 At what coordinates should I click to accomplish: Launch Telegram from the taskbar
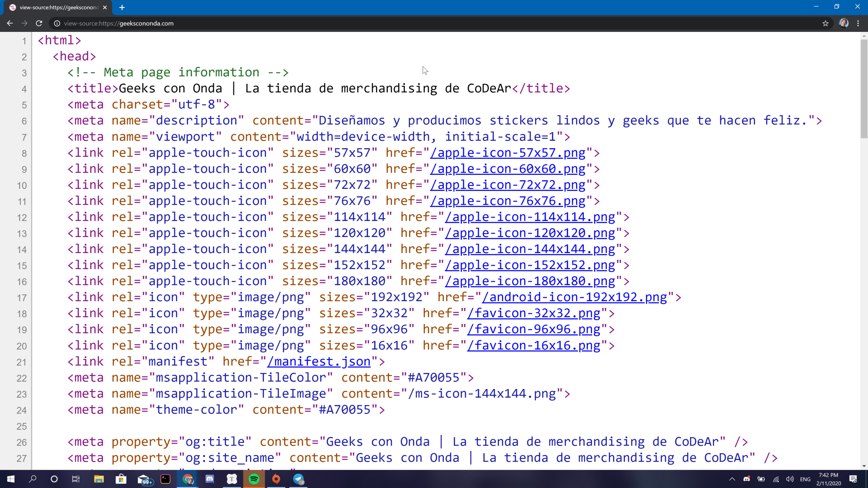tap(298, 479)
